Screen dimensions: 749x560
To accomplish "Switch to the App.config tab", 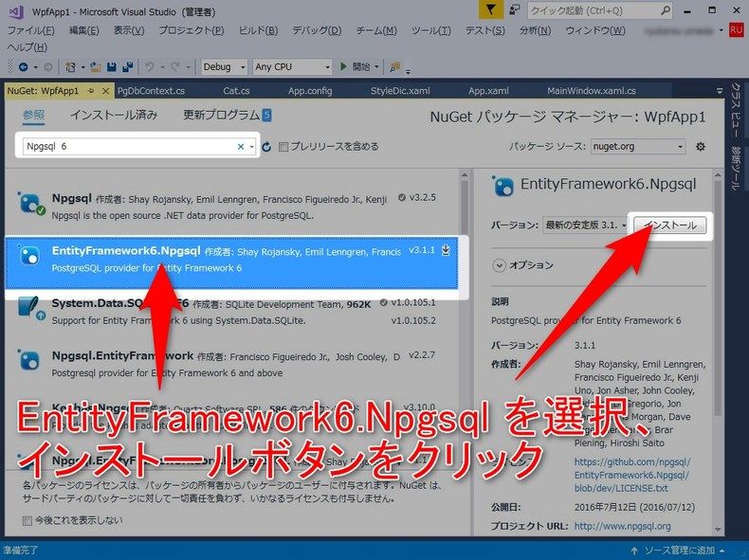I will 310,91.
